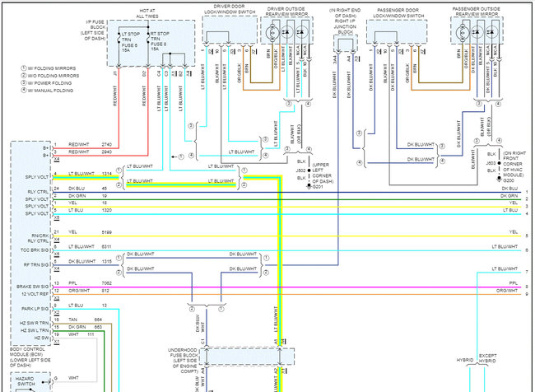Click the J503 splice label
This screenshot has width=535, height=392.
(x=491, y=163)
